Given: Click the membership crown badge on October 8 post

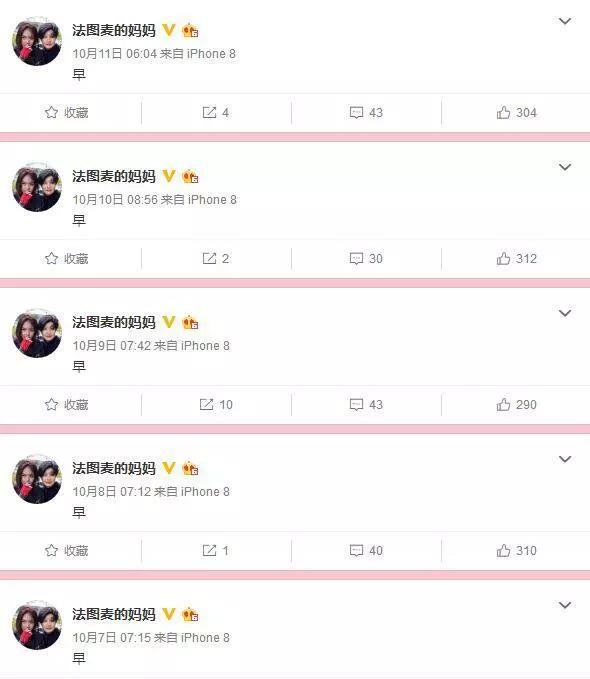Looking at the screenshot, I should click(x=190, y=468).
